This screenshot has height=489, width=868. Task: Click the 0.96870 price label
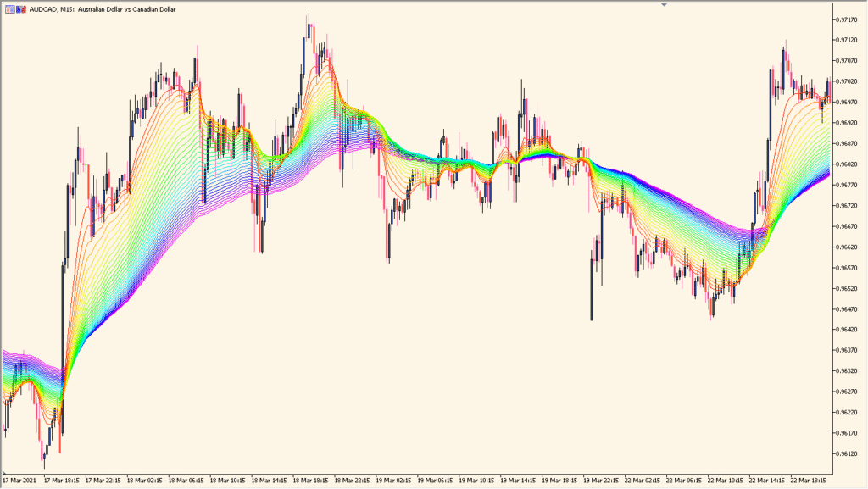846,144
